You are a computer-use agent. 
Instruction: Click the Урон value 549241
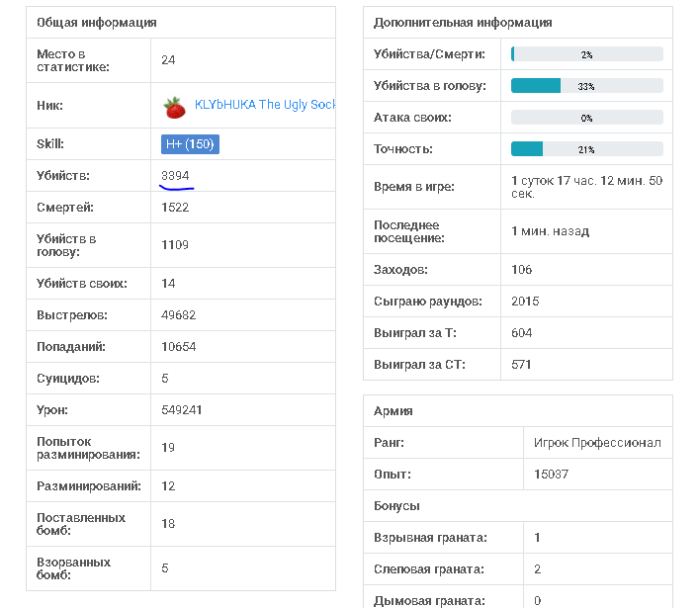pyautogui.click(x=182, y=409)
